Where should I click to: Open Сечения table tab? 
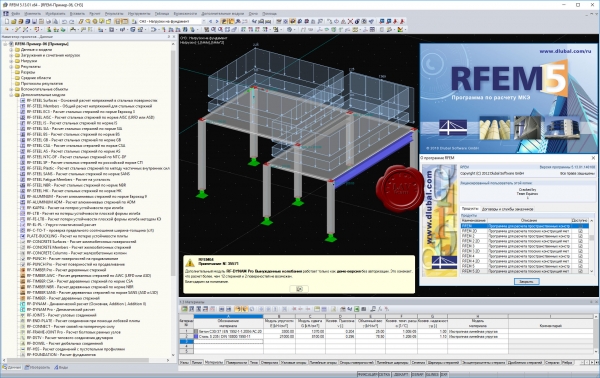(418, 362)
